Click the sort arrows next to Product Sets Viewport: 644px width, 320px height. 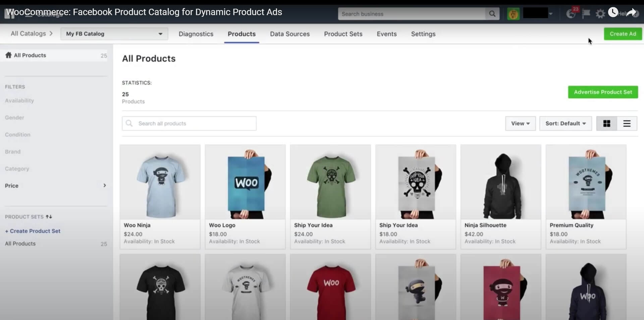point(49,217)
